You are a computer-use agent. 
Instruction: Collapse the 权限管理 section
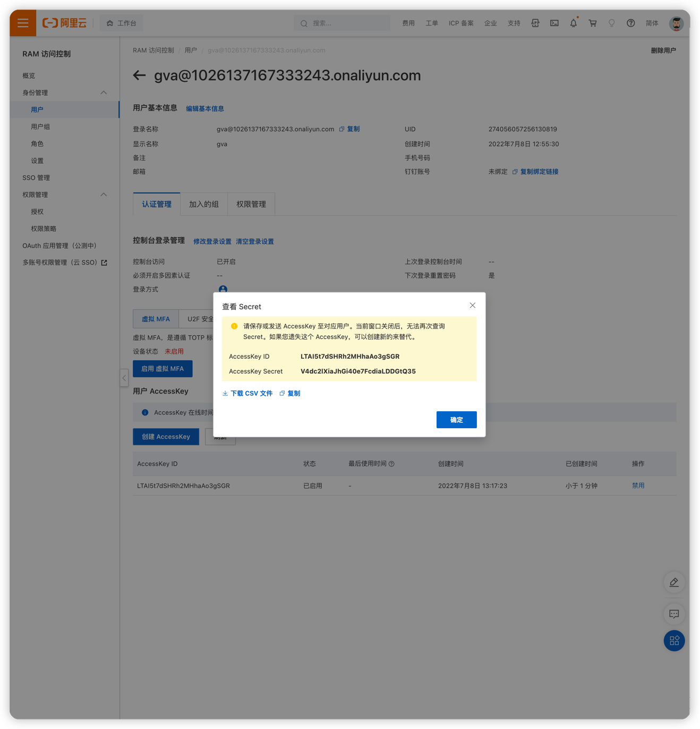(x=104, y=194)
